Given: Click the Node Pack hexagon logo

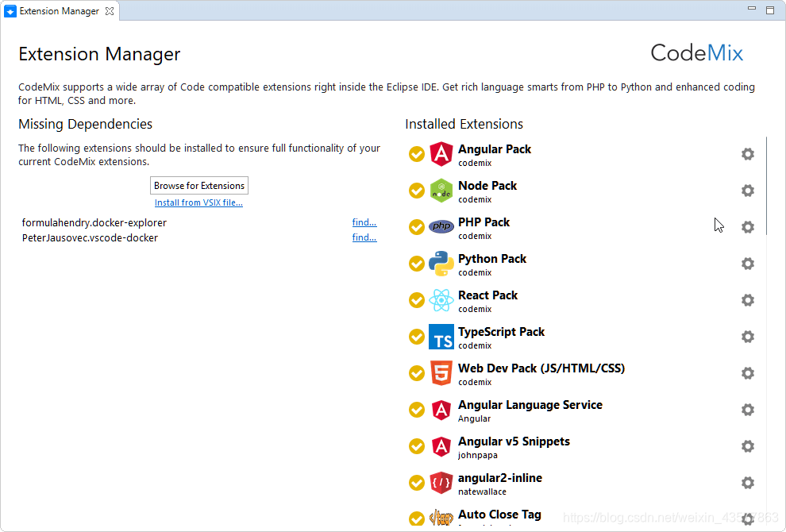Looking at the screenshot, I should pos(441,191).
